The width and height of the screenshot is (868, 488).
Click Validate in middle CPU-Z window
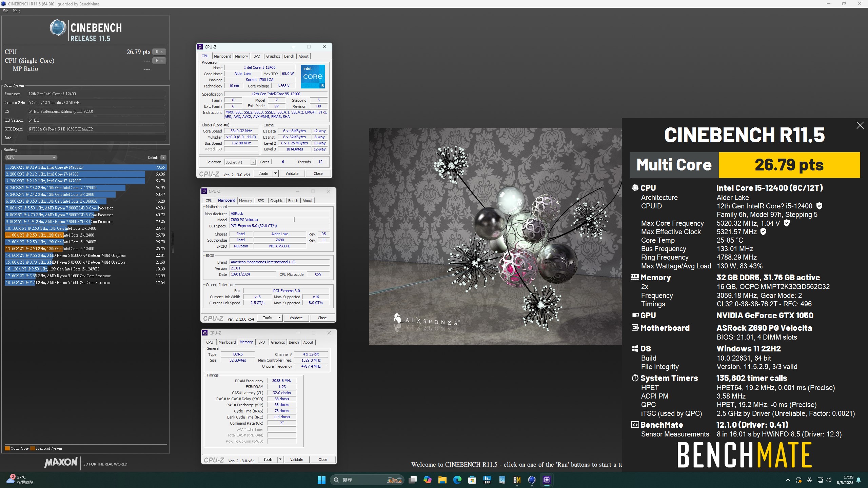click(296, 318)
